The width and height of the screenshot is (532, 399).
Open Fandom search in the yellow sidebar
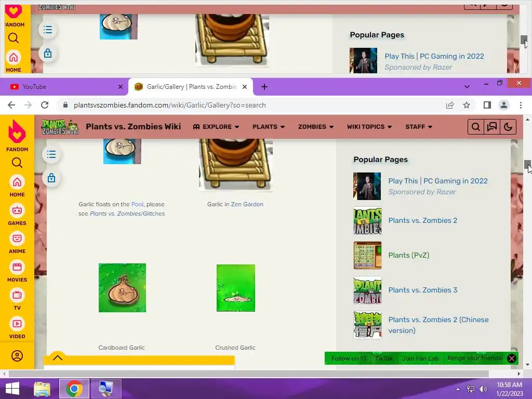tap(17, 163)
